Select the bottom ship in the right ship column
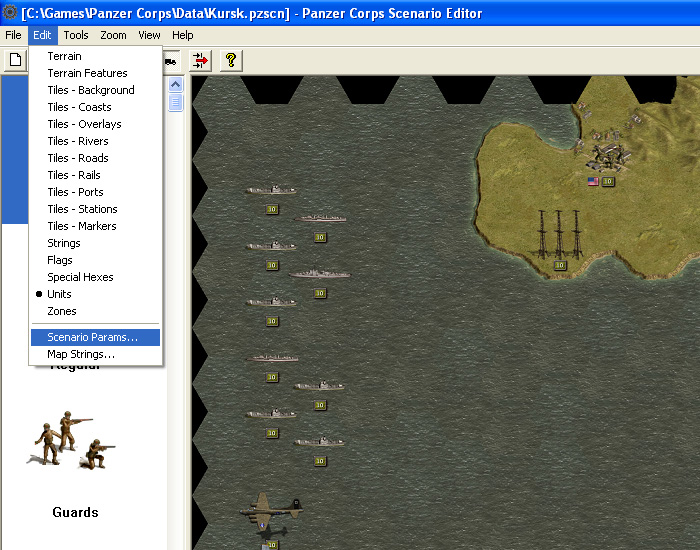 [x=319, y=442]
